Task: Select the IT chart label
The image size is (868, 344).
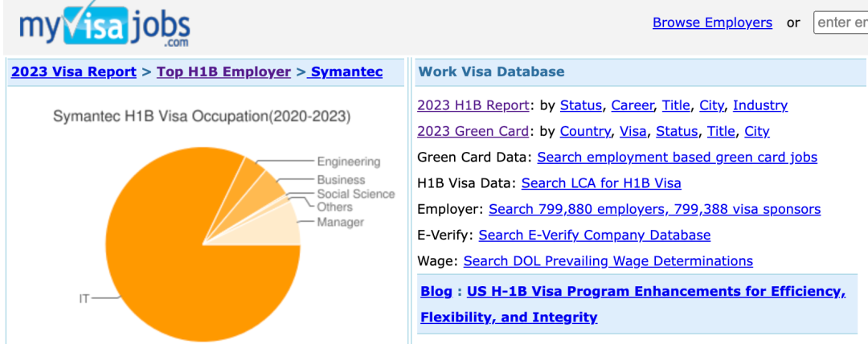Action: (x=84, y=299)
